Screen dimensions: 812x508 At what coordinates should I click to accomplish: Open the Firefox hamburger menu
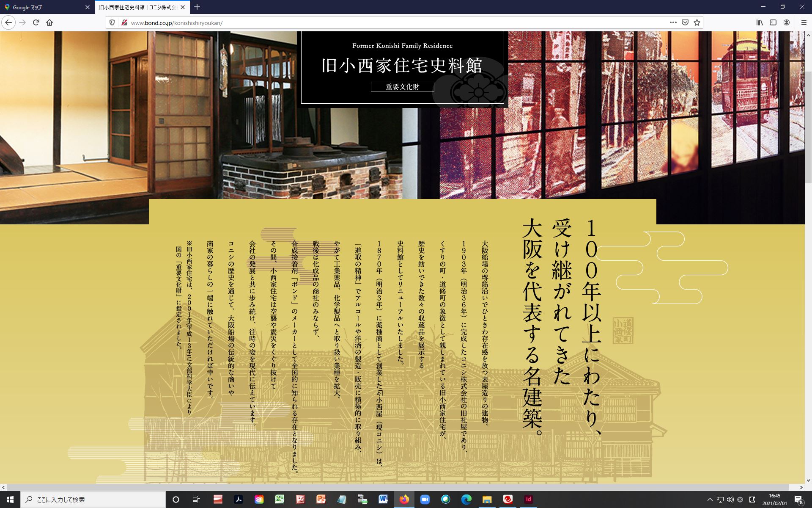(804, 22)
